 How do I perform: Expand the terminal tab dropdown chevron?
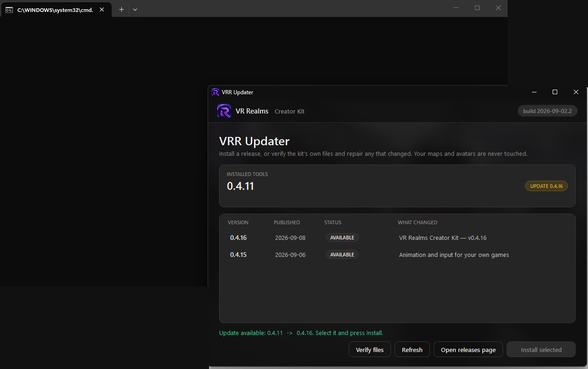135,9
